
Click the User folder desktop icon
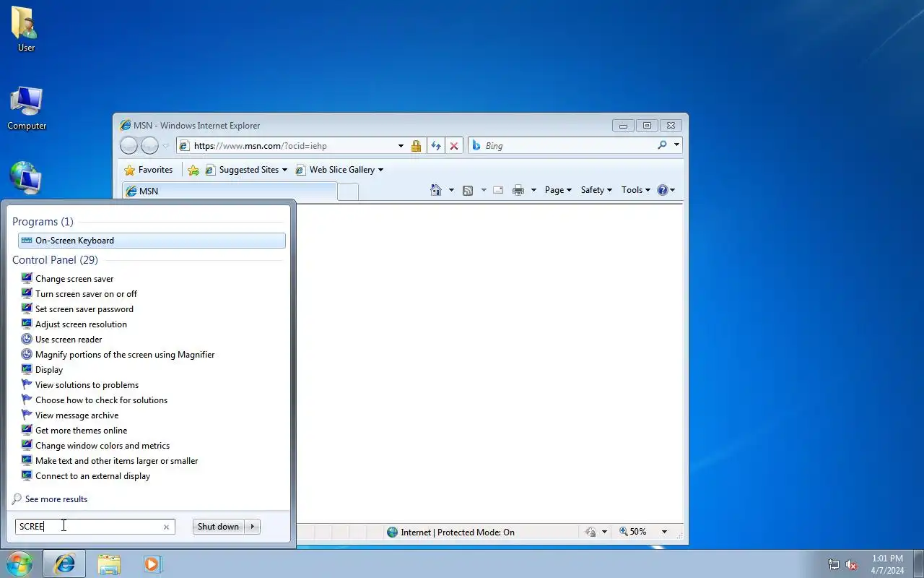[x=26, y=30]
